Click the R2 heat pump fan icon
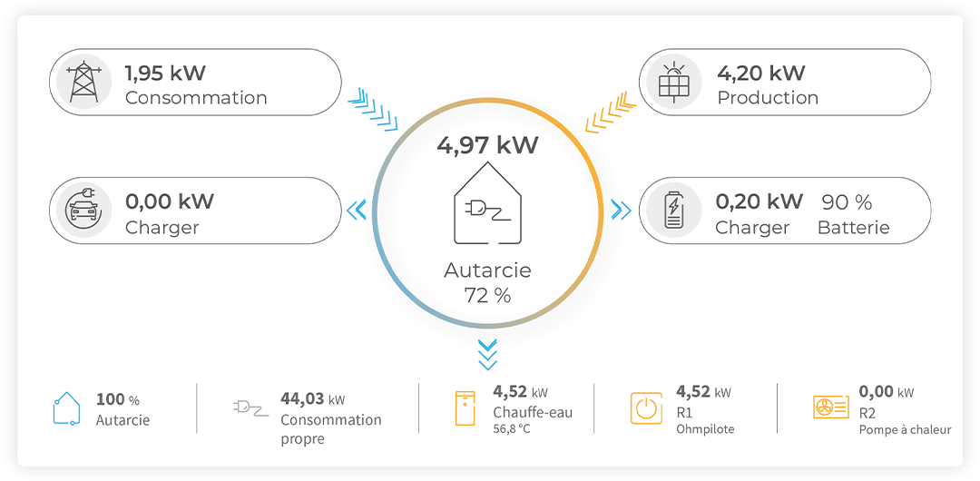Screen dimensions: 980x481 tap(831, 407)
